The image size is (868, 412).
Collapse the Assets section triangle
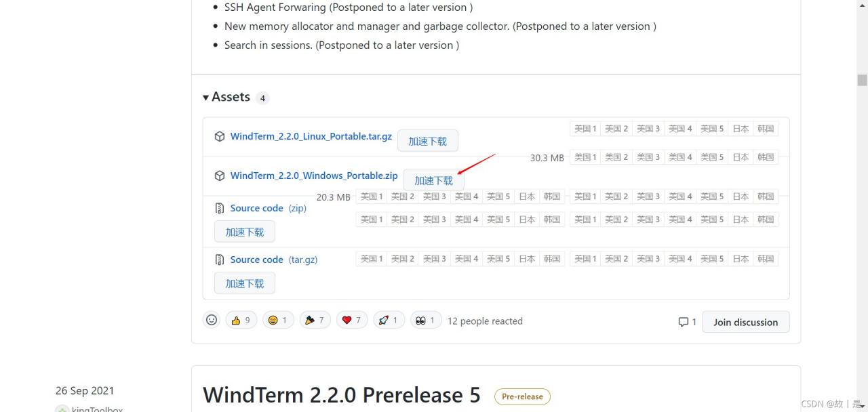[206, 98]
